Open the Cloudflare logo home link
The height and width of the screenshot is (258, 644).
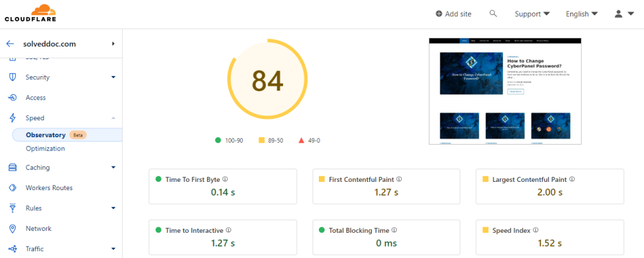[30, 13]
